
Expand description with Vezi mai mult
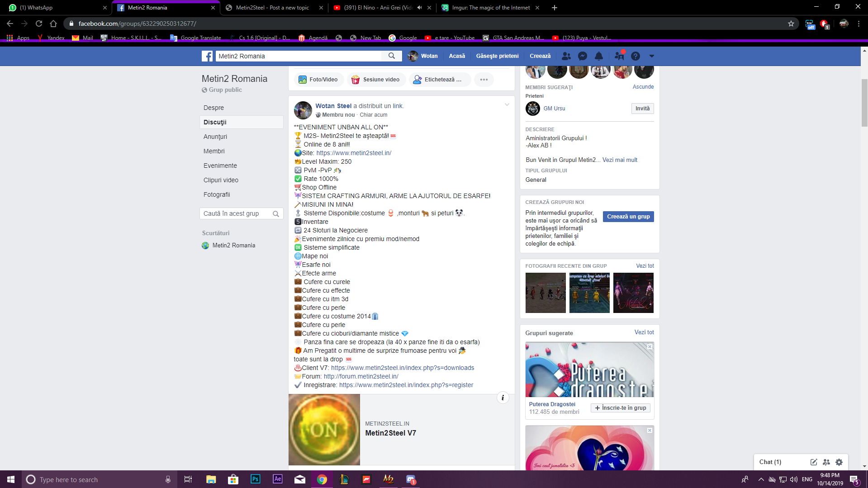(x=620, y=160)
